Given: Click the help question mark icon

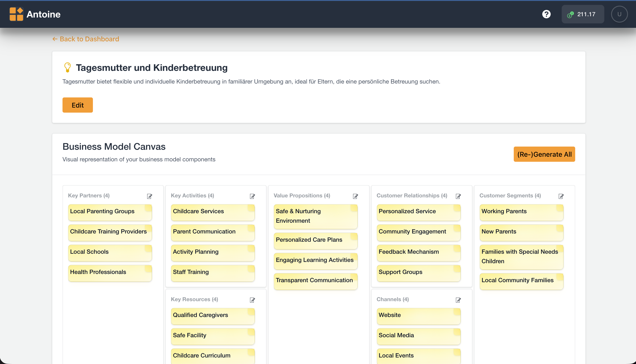Looking at the screenshot, I should [x=546, y=14].
